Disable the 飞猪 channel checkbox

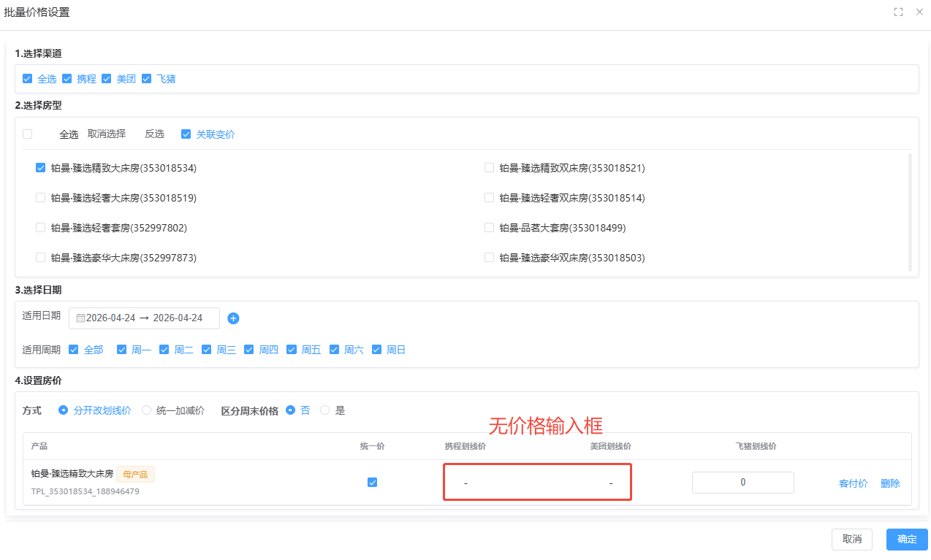(146, 78)
